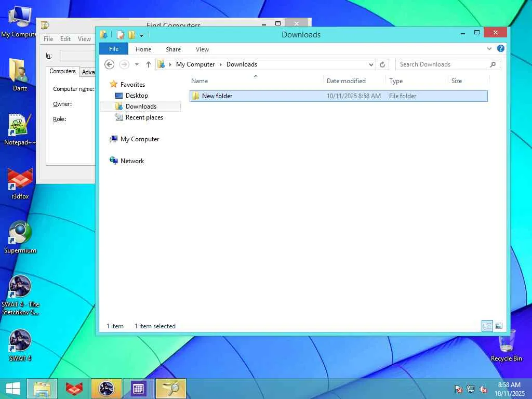Click the Properties icon in Downloads quick access toolbar
The height and width of the screenshot is (399, 532).
(120, 35)
